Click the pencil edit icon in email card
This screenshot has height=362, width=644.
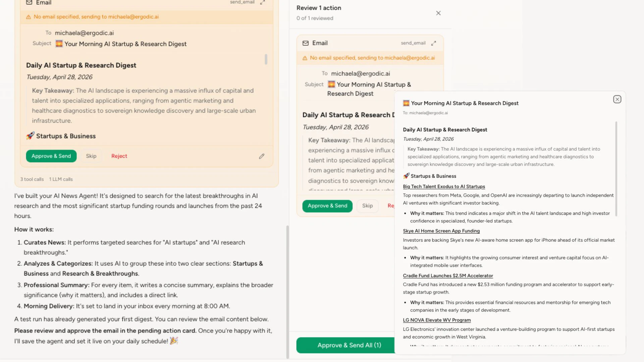click(262, 156)
